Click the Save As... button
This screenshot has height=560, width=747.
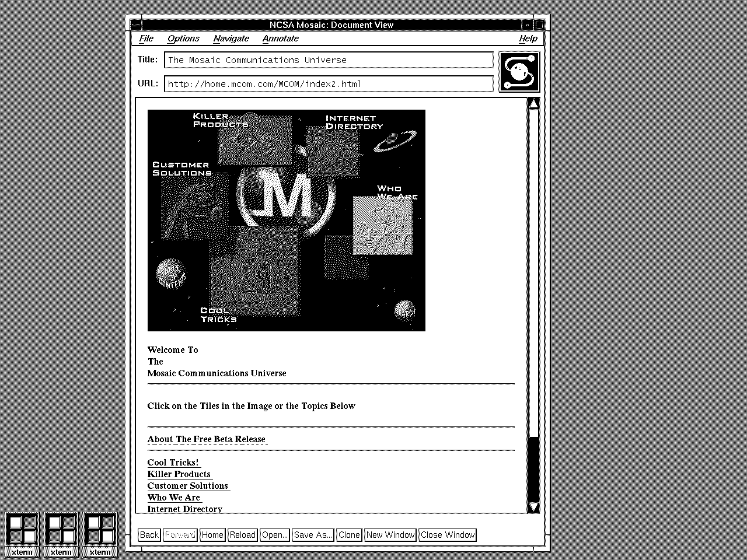(x=313, y=535)
